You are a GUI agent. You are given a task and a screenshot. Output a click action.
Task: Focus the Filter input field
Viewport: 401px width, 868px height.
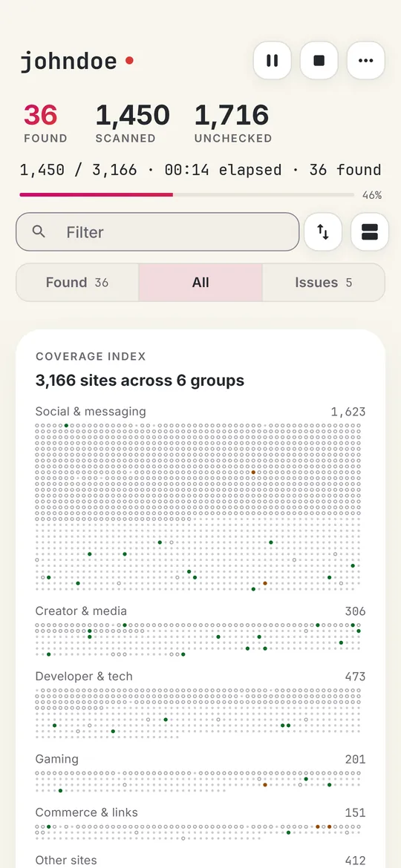pos(157,232)
